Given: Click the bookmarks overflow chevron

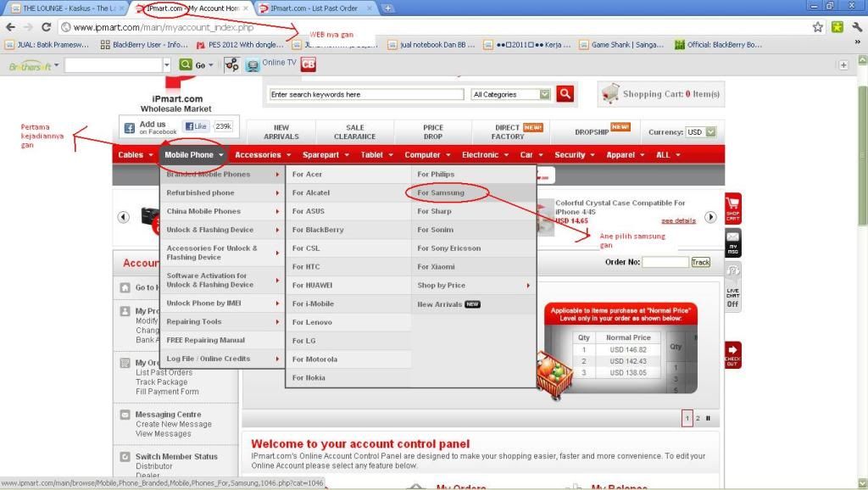Looking at the screenshot, I should point(858,42).
